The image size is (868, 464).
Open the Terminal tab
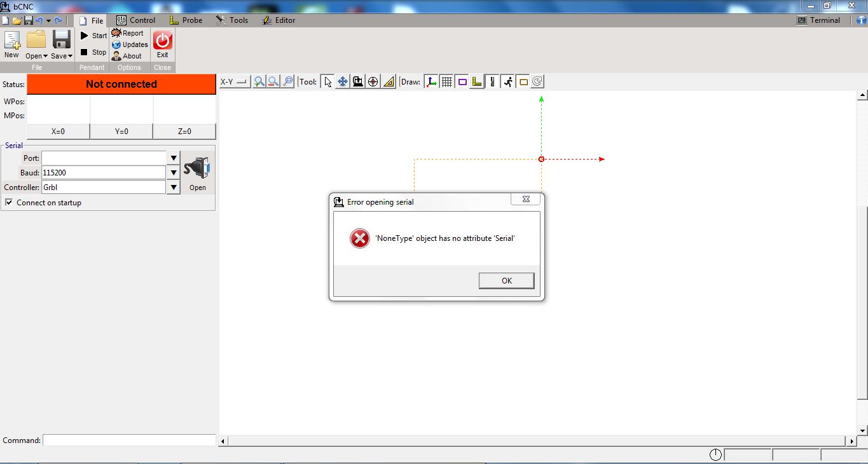click(819, 20)
